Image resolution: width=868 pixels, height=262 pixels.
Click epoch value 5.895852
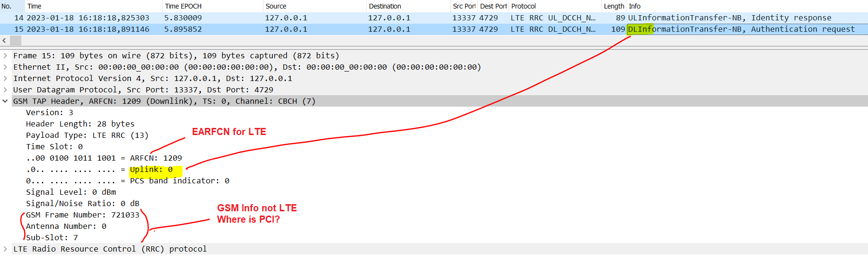(x=183, y=29)
